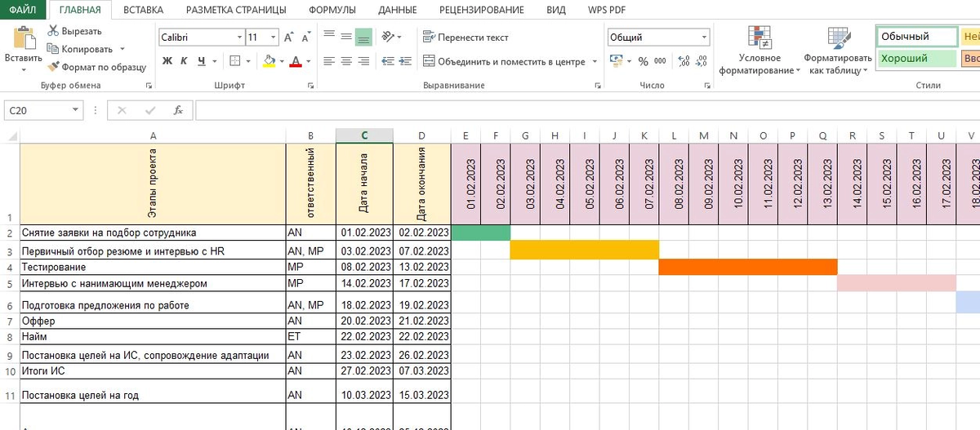The height and width of the screenshot is (430, 980).
Task: Open Font (Шрифт) dialog launcher
Action: pyautogui.click(x=312, y=86)
